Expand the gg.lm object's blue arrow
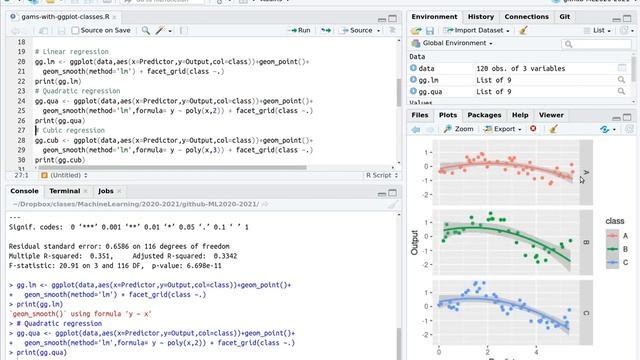The height and width of the screenshot is (360, 640). coord(413,80)
